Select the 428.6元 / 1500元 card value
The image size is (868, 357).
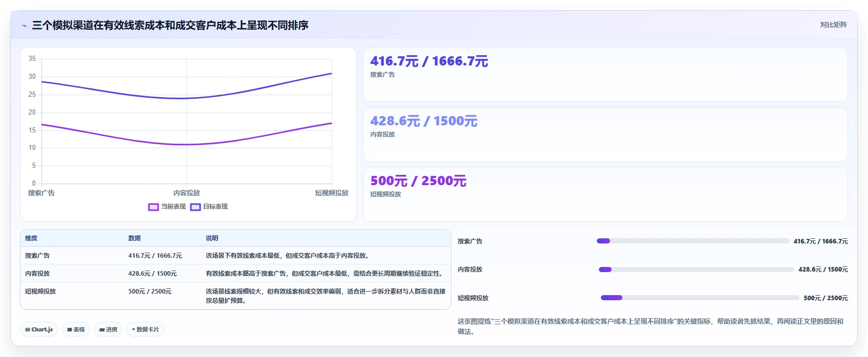tap(424, 121)
